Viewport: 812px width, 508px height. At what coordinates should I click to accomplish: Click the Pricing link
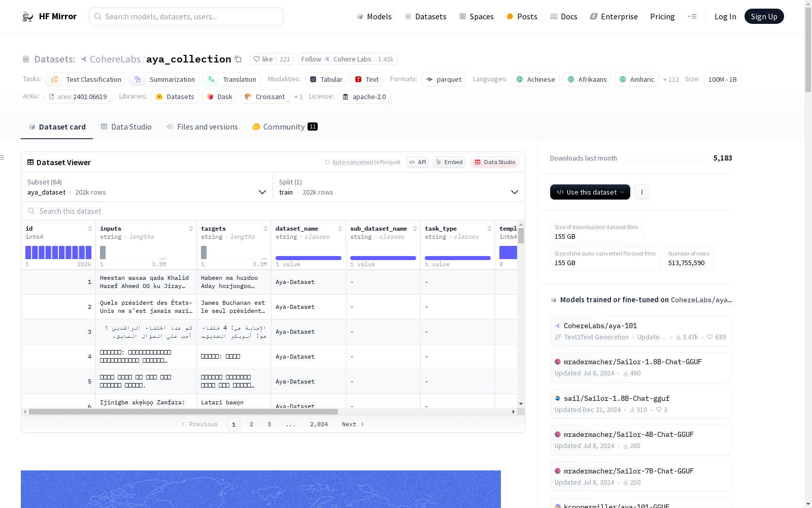point(662,16)
